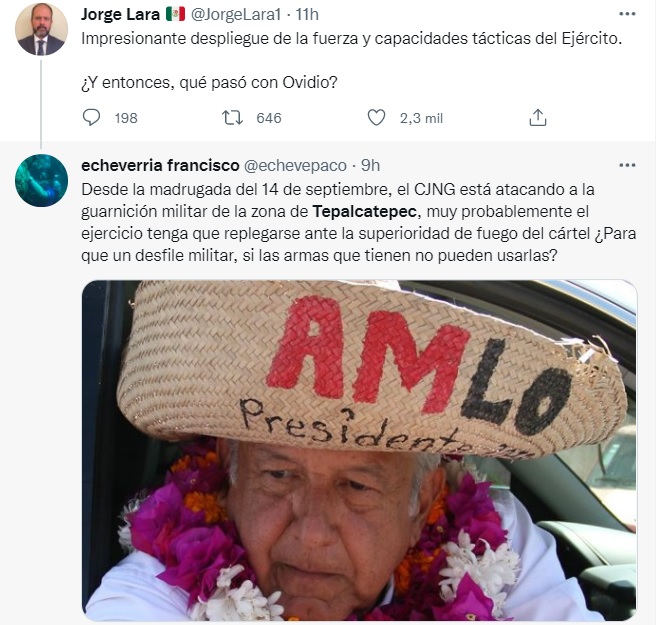The image size is (660, 625).
Task: Open echeverria francisco's profile avatar
Action: pos(41,180)
